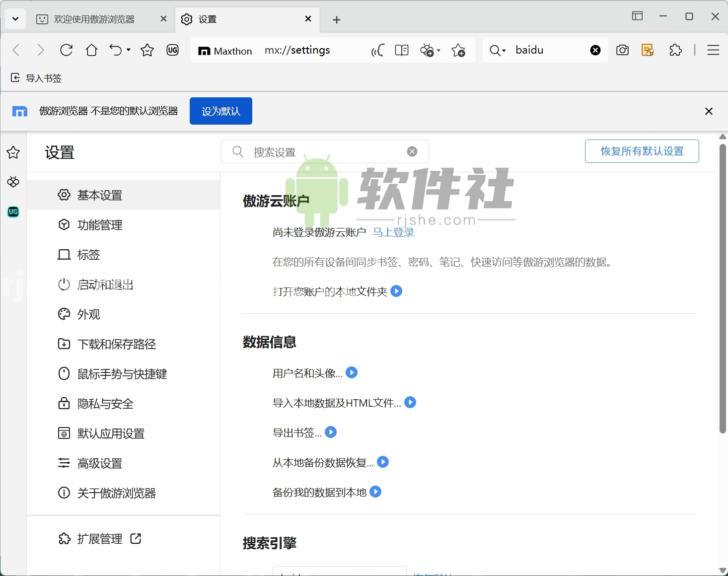Click the 设为默认 button

pos(220,111)
